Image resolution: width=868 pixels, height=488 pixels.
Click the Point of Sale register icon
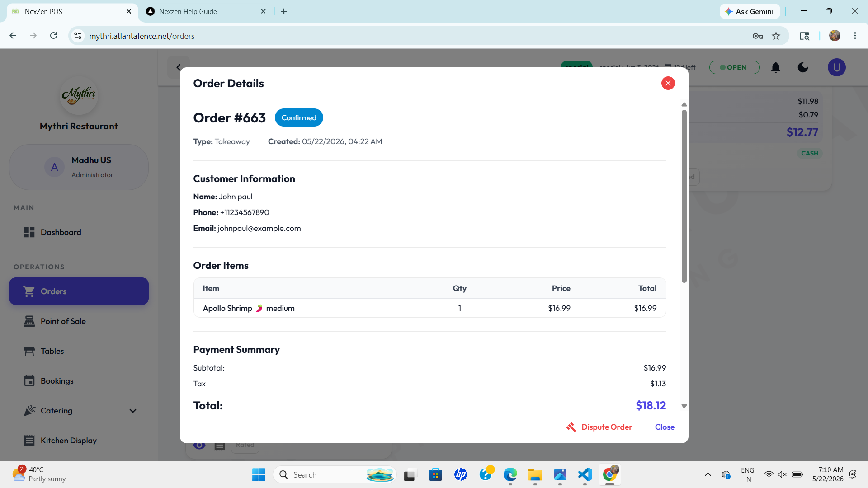[x=29, y=321]
